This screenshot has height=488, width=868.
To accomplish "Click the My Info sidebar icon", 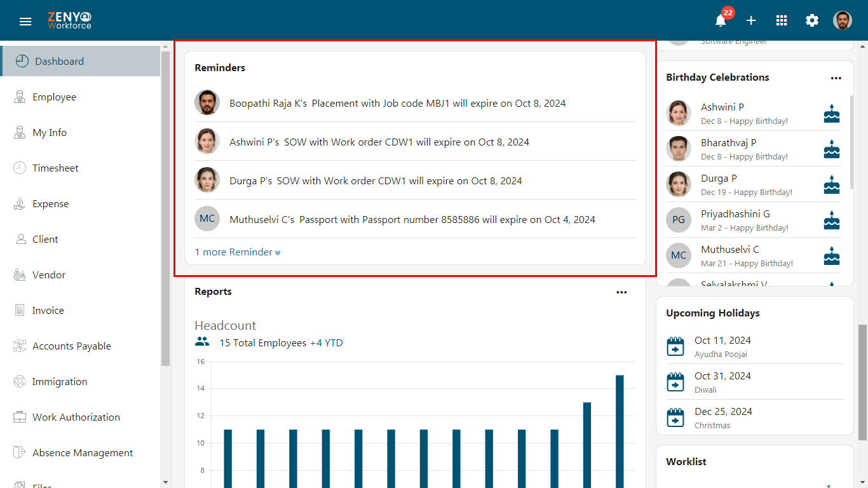I will coord(20,132).
